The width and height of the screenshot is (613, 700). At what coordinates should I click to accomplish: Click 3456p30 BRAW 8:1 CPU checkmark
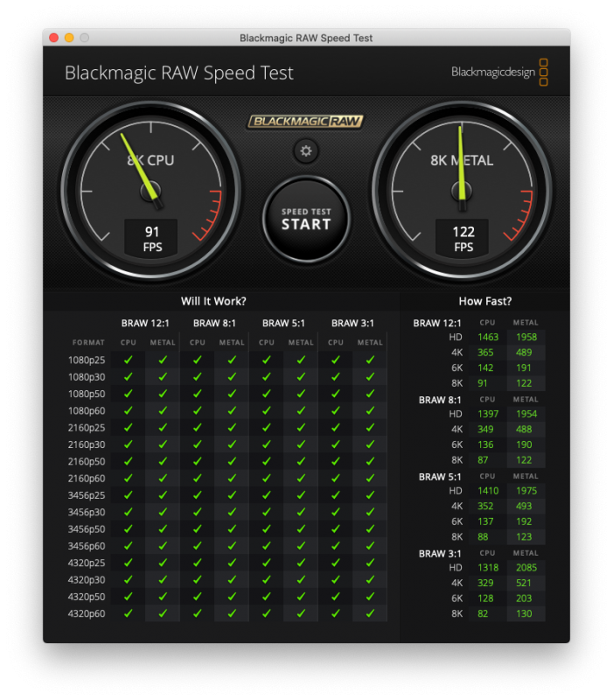[198, 512]
